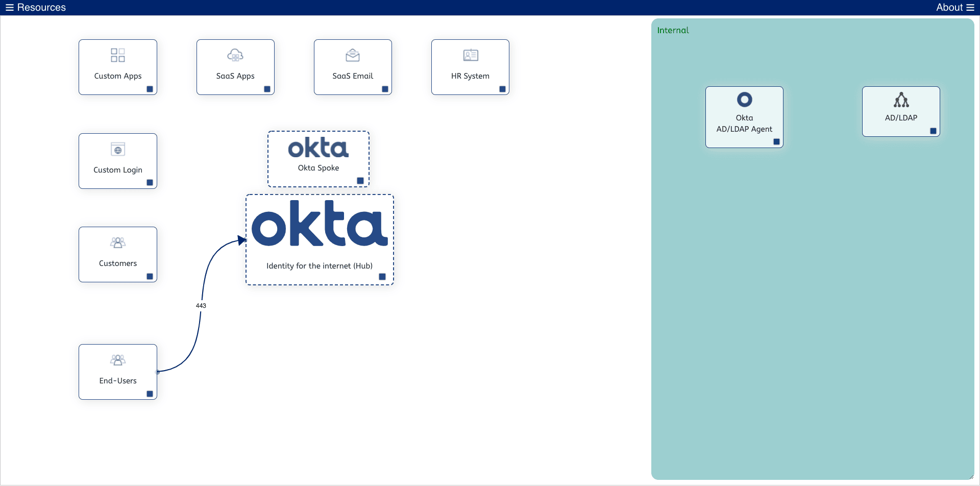
Task: Click the Okta Spoke logo
Action: point(318,148)
